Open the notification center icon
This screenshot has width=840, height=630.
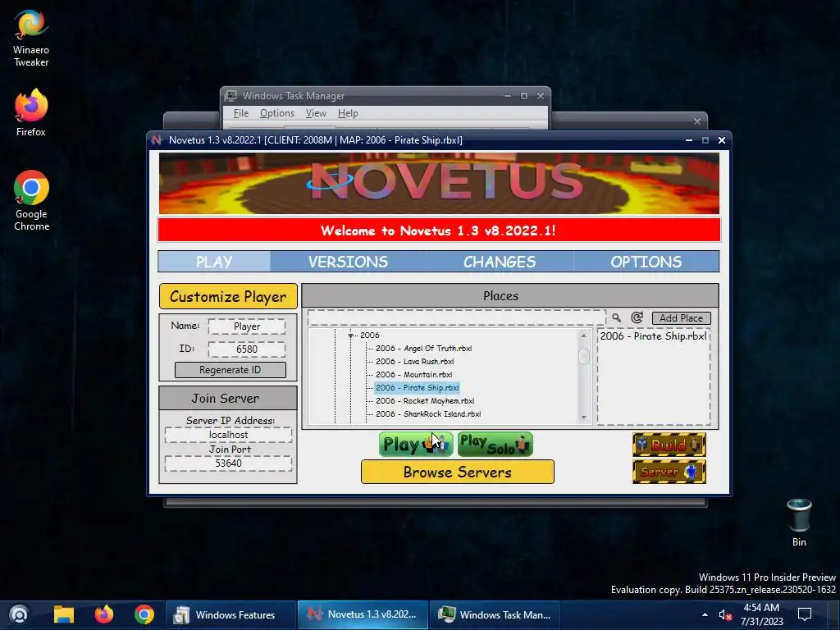804,614
